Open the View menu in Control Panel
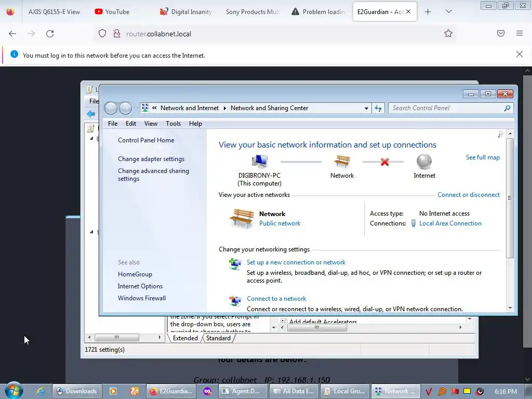532x399 pixels. pos(151,124)
